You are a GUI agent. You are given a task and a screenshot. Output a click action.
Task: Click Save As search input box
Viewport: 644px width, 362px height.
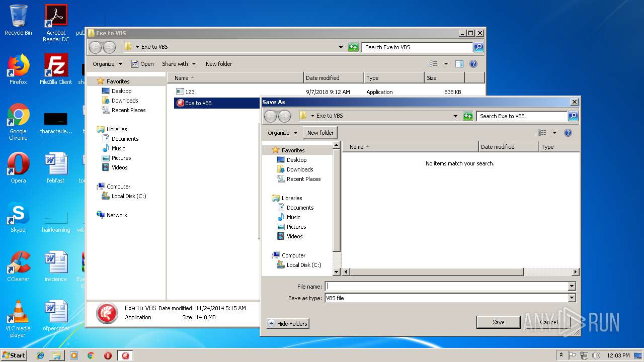pos(522,116)
